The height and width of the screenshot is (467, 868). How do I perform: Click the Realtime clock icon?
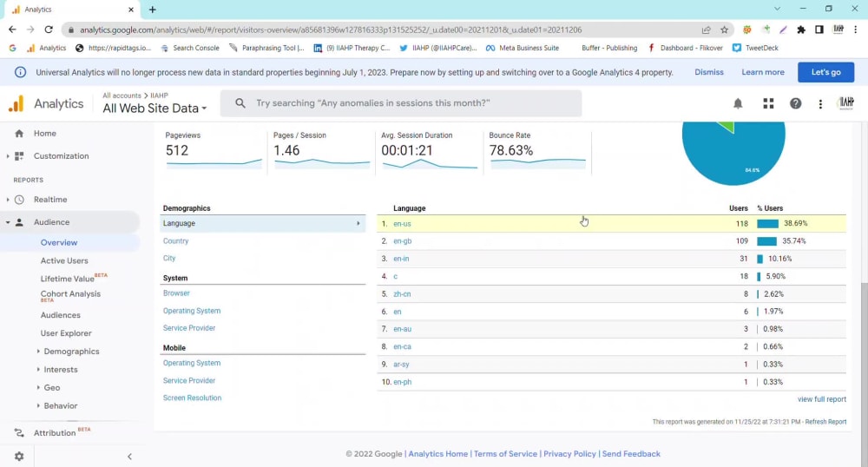(19, 199)
